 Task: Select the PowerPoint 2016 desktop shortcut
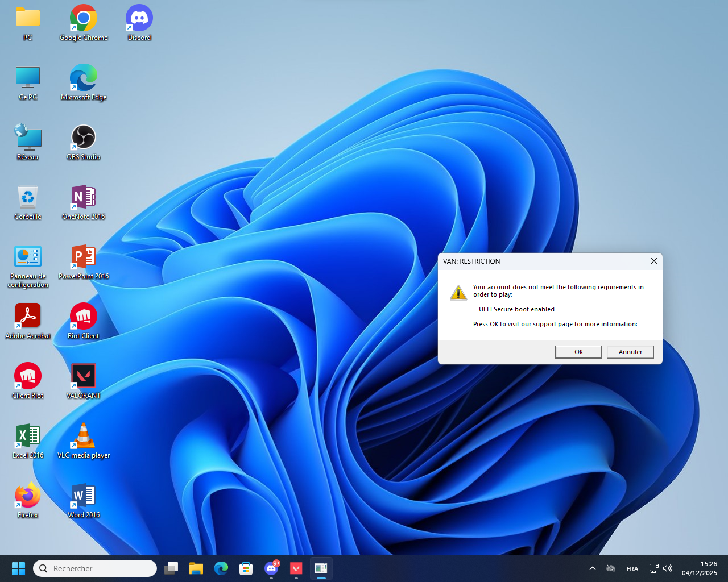click(x=84, y=262)
